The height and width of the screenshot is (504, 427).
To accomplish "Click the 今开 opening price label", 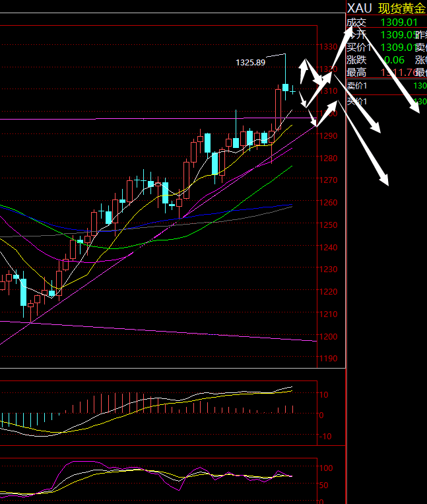I will 356,35.
